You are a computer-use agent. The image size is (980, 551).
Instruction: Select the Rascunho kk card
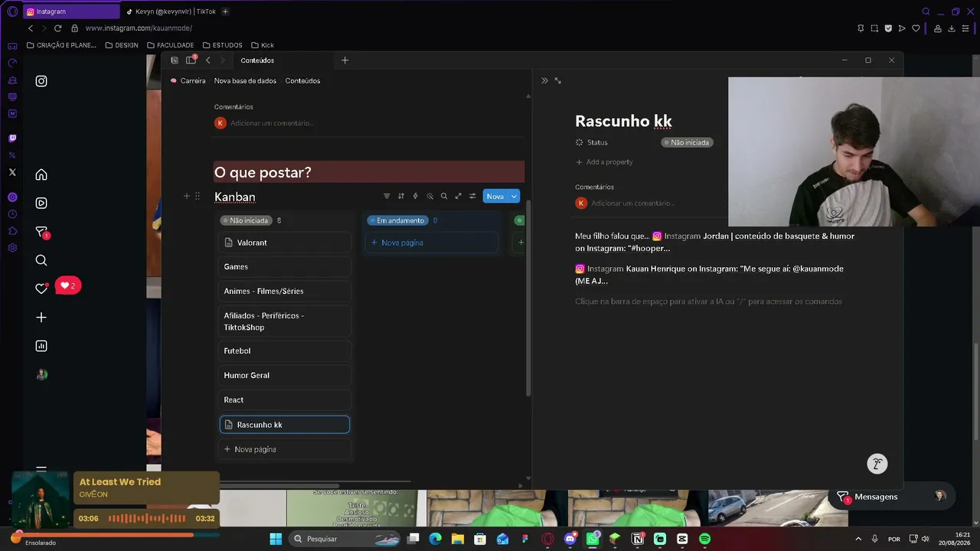(285, 425)
